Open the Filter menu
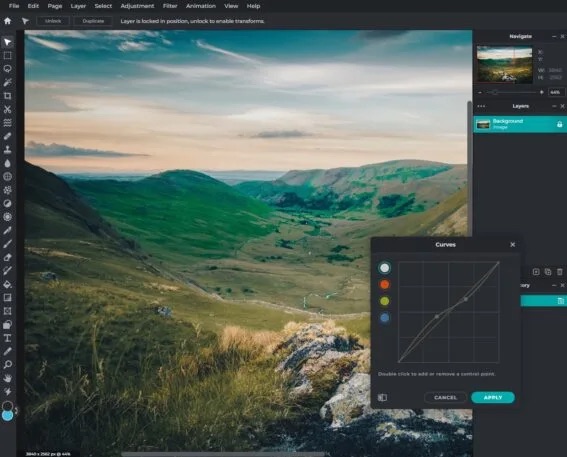The image size is (567, 457). 170,6
